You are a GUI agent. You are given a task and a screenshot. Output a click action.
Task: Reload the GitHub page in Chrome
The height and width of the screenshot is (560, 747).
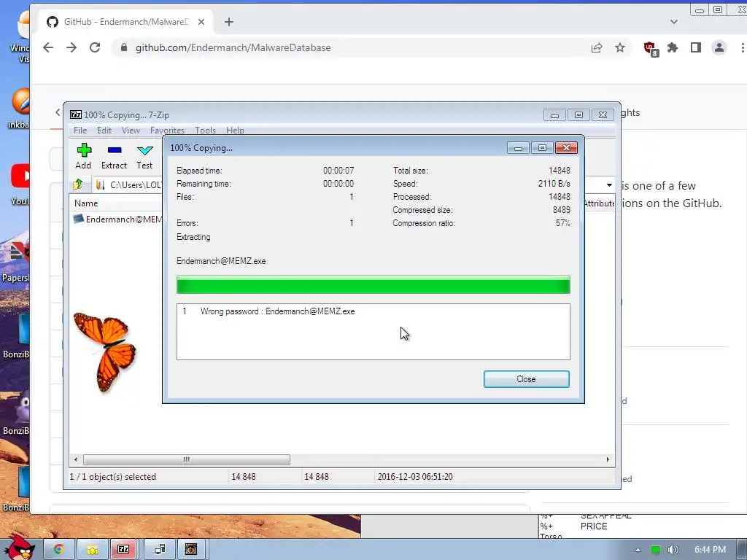pos(95,47)
